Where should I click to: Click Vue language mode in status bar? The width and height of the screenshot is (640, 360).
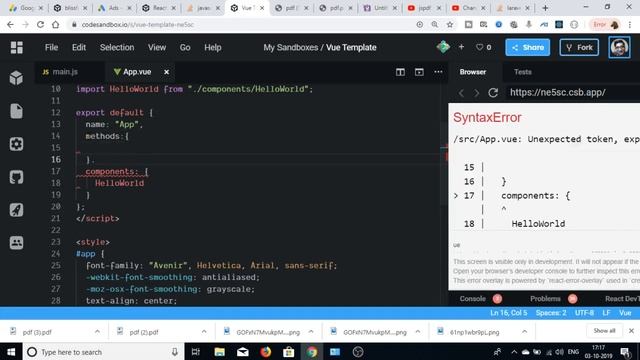pyautogui.click(x=625, y=313)
